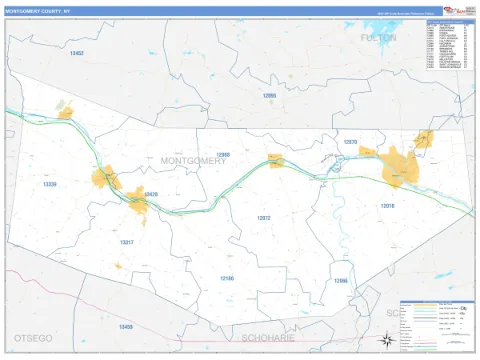The height and width of the screenshot is (360, 480).
Task: Click ZIP code label 12070
Action: point(350,142)
